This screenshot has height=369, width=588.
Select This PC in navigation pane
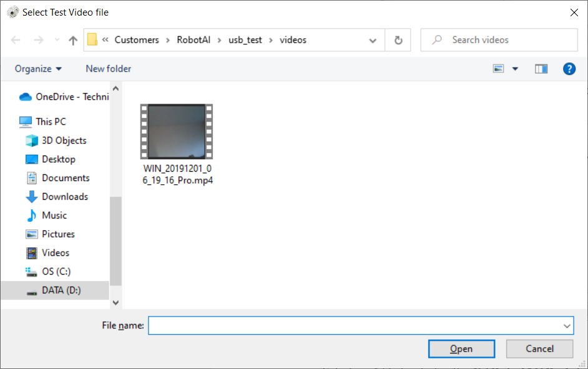click(x=51, y=122)
